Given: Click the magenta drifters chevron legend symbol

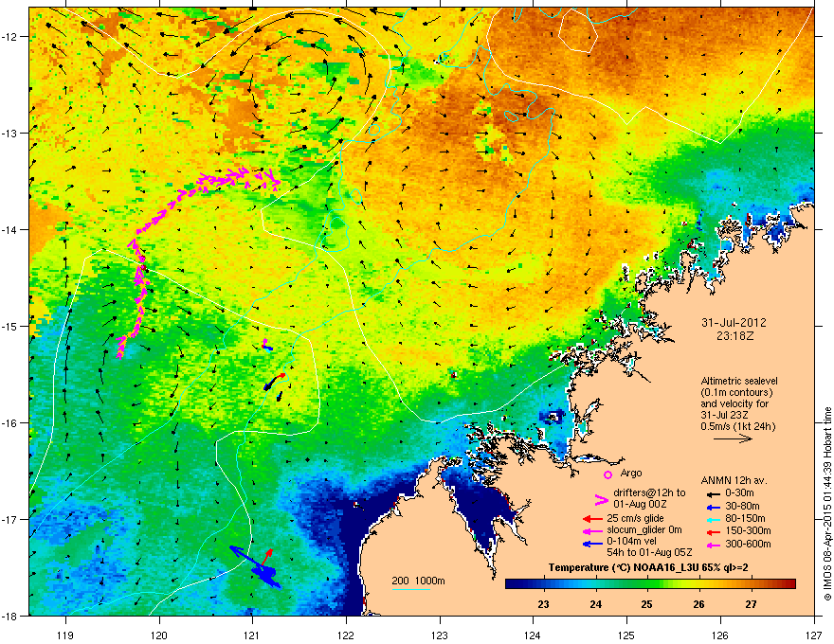Looking at the screenshot, I should (601, 499).
